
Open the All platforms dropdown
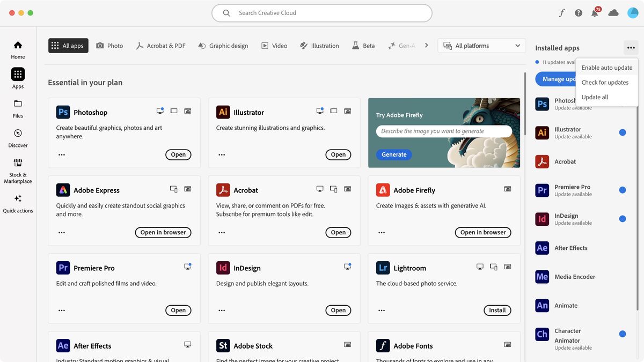pos(481,46)
